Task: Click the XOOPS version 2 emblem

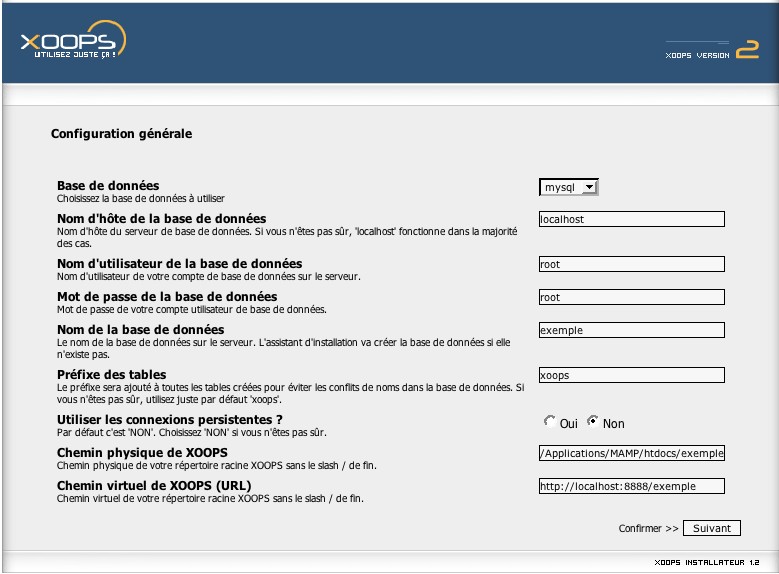Action: (712, 50)
